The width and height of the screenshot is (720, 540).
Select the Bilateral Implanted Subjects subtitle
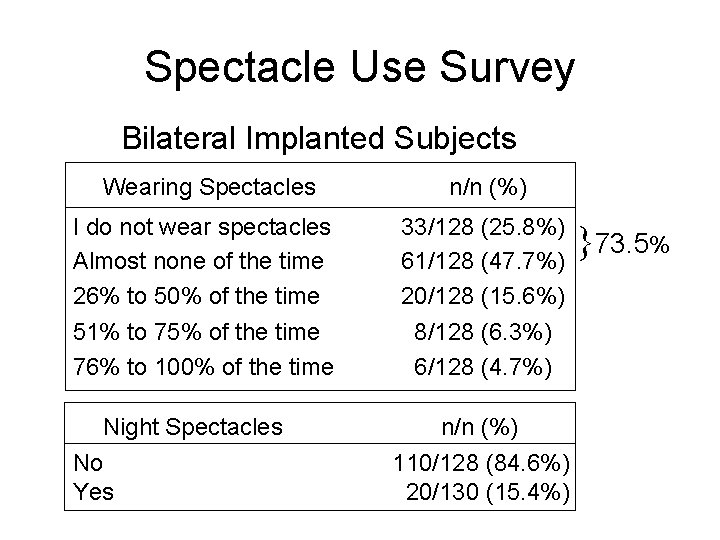coord(319,138)
